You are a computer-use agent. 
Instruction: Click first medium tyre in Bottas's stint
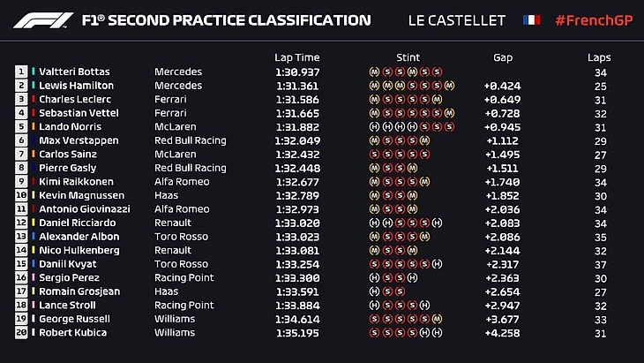coord(375,72)
